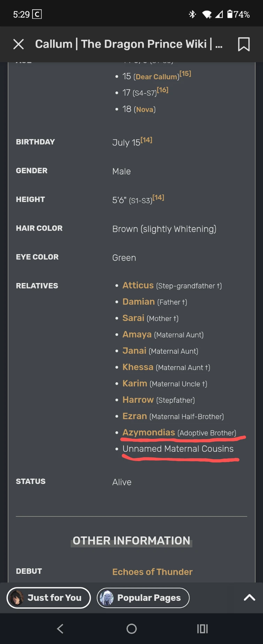This screenshot has width=263, height=644.
Task: Open citation 14 next to birthday
Action: coord(146,140)
